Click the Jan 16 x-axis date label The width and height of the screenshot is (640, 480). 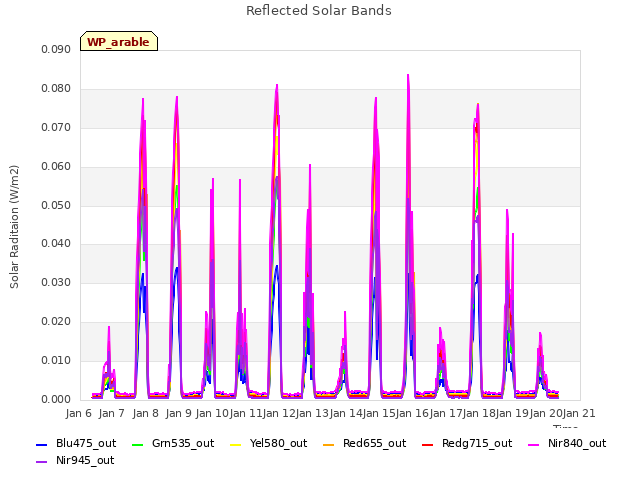coord(412,413)
